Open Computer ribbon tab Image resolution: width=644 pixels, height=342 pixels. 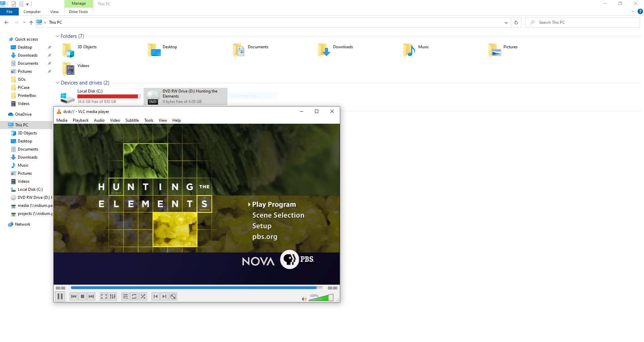click(32, 12)
